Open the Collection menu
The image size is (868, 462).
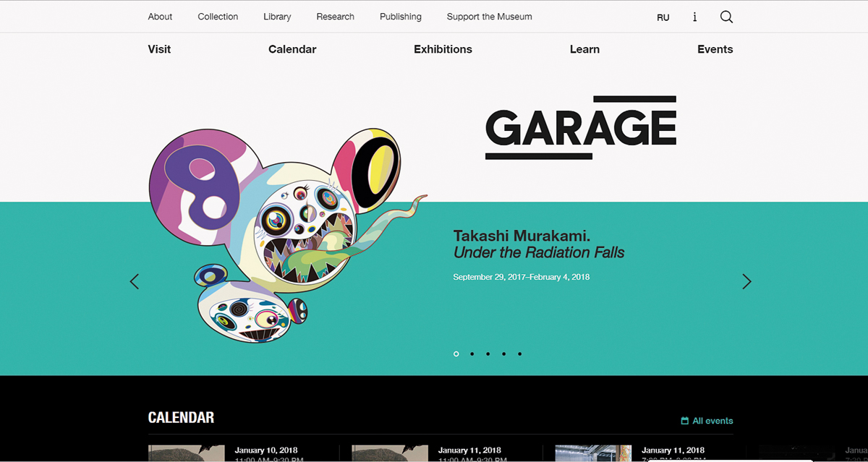(x=218, y=17)
